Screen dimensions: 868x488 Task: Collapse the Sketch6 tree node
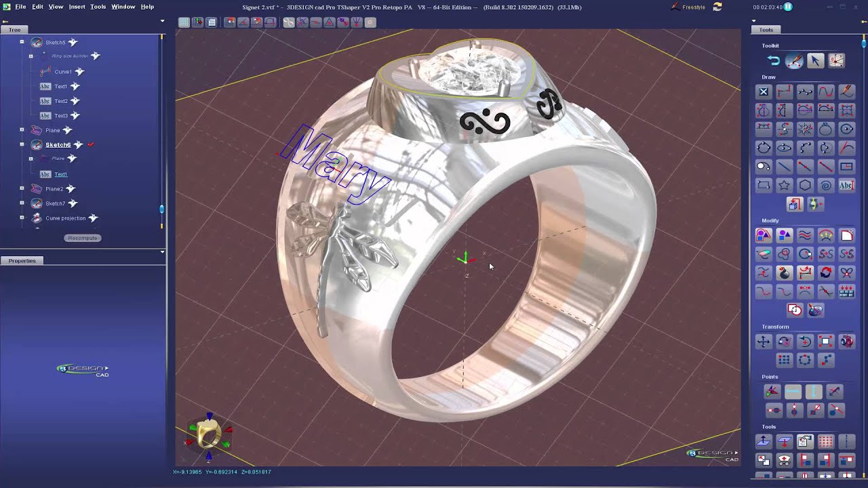pos(22,144)
